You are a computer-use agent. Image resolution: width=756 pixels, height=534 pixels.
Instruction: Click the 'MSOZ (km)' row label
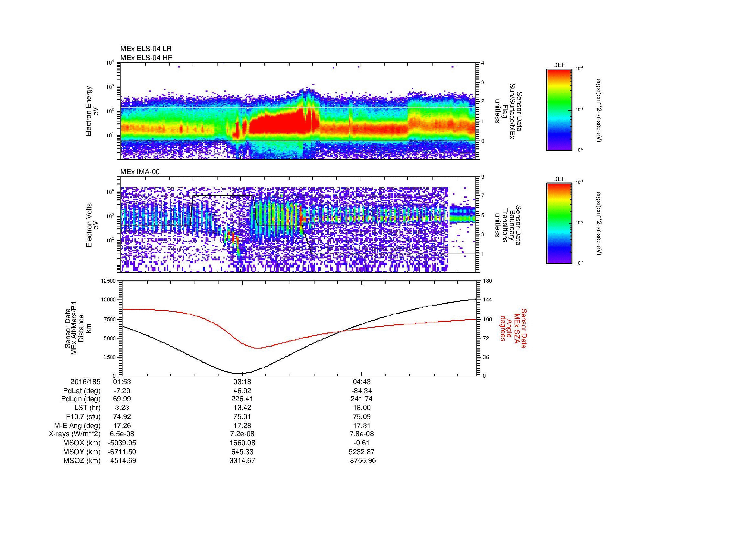(x=82, y=461)
